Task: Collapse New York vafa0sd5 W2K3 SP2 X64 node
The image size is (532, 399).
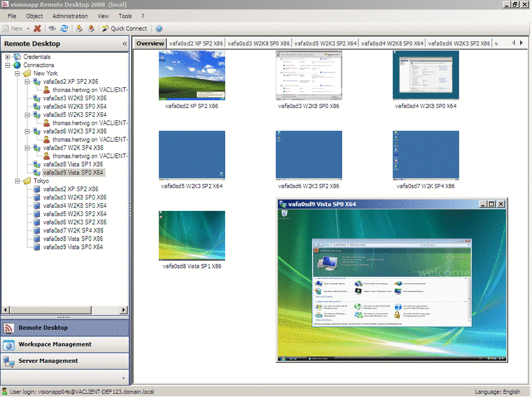Action: (27, 115)
